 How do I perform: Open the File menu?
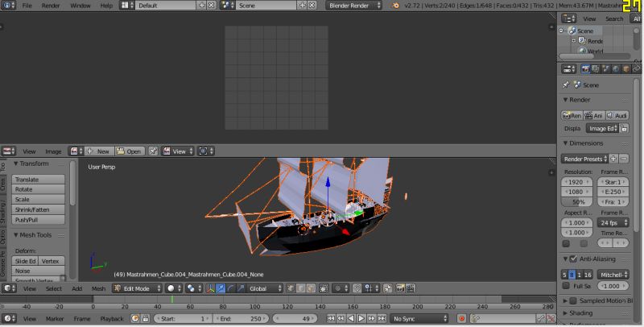27,6
